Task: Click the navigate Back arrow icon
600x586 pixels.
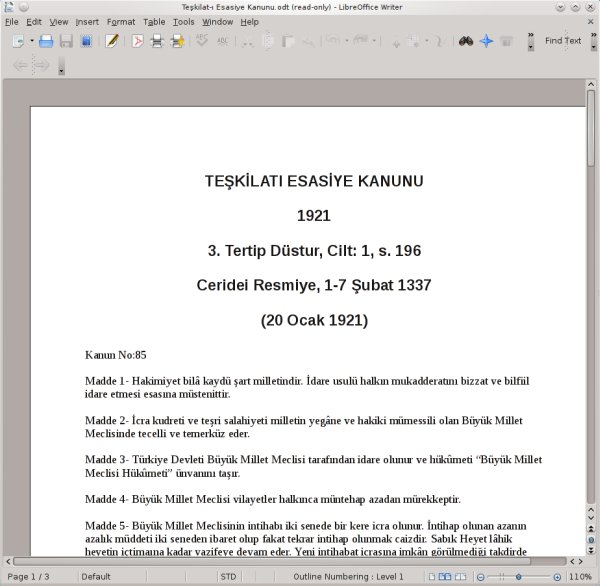Action: [20, 65]
